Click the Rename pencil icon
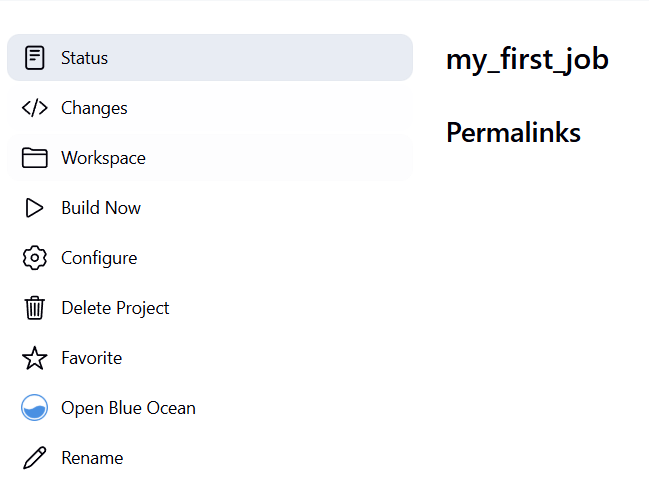This screenshot has width=649, height=499. tap(34, 458)
